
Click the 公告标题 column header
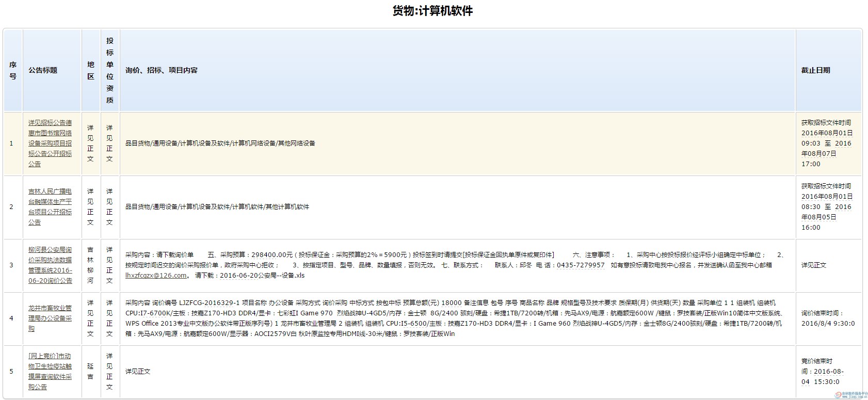coord(43,70)
